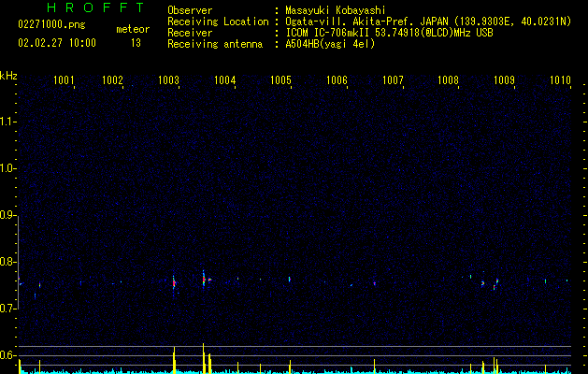Viewport: 588px width, 374px height.
Task: Click the Observer field label
Action: click(x=190, y=10)
